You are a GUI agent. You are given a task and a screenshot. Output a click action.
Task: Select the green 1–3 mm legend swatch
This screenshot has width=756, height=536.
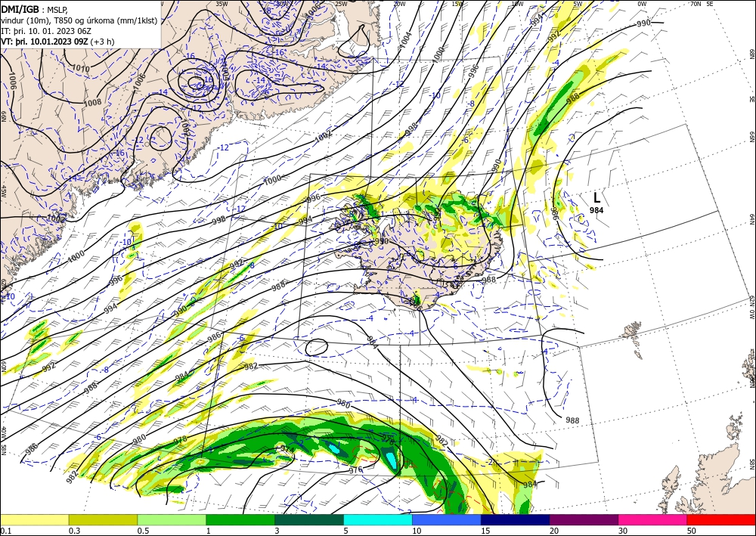click(x=240, y=519)
